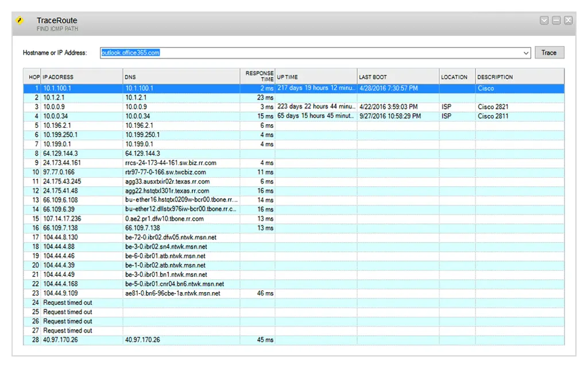Open the hostname combo box dropdown arrow
Image resolution: width=588 pixels, height=368 pixels.
pos(526,52)
